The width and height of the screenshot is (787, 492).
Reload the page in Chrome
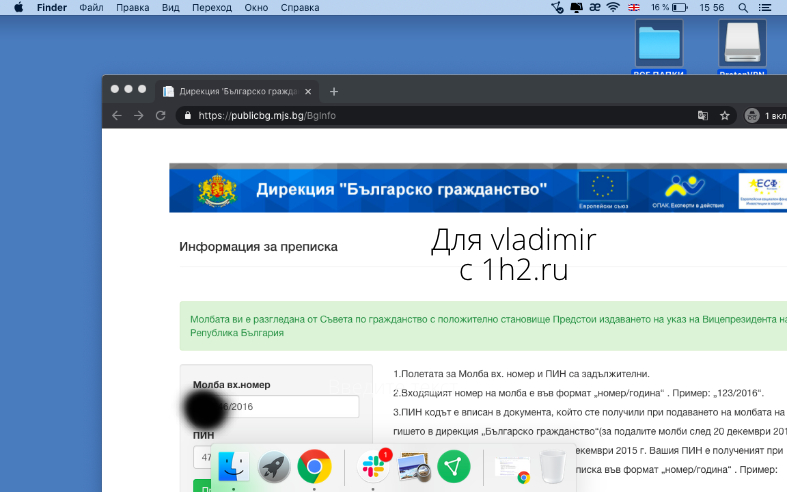160,116
